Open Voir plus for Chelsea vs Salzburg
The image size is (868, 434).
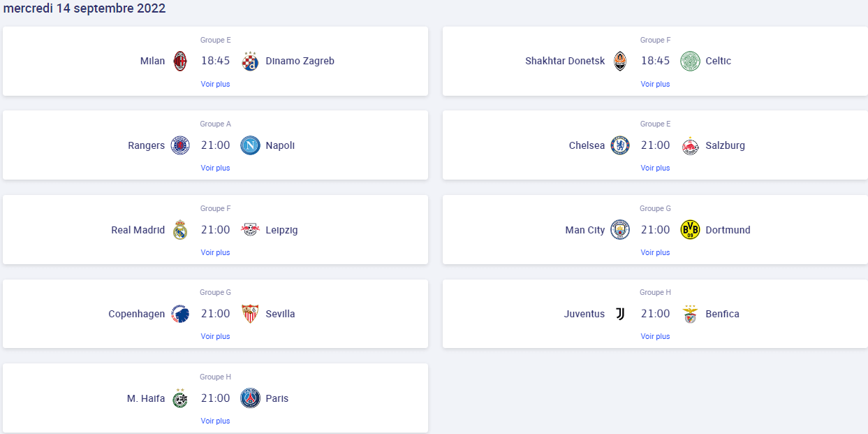[655, 168]
